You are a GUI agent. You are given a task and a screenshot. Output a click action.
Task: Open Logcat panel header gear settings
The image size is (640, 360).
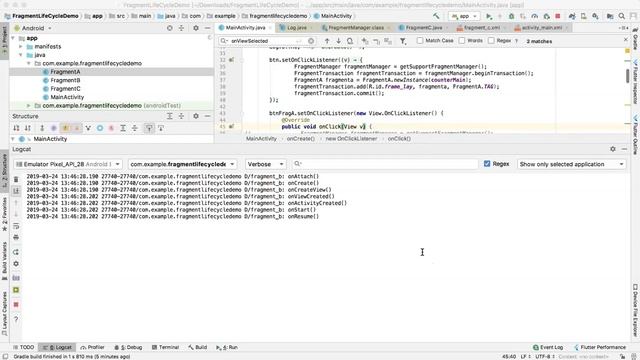point(613,149)
